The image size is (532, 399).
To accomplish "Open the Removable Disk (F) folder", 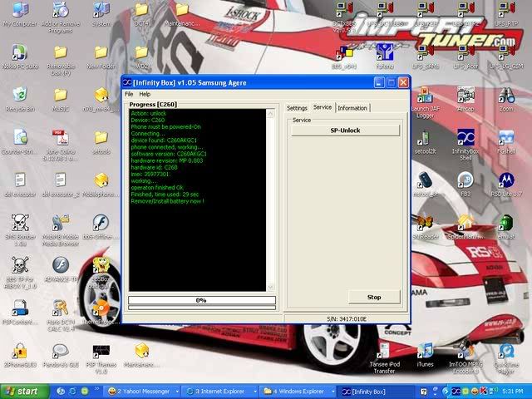I will pos(61,60).
